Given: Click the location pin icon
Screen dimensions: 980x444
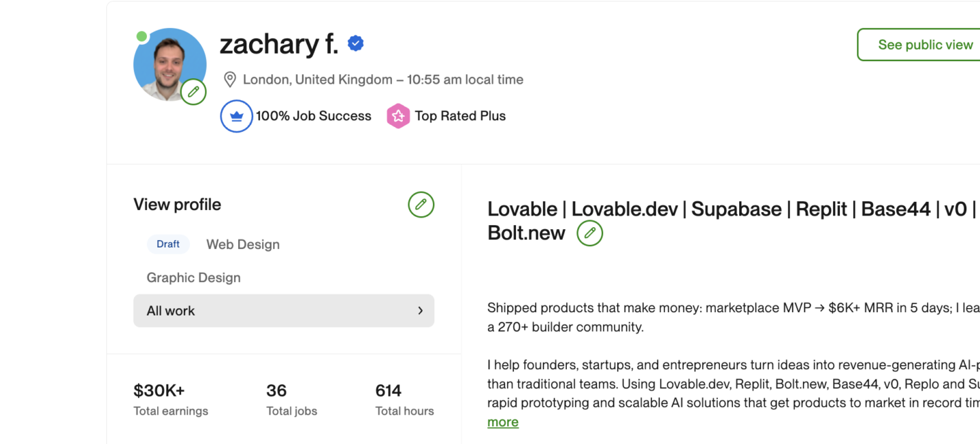Looking at the screenshot, I should [230, 80].
